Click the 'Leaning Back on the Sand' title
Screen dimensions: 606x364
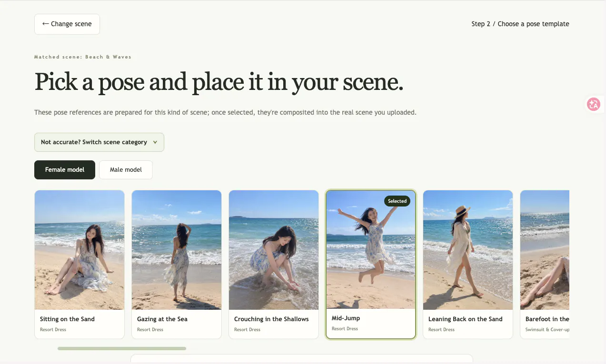tap(466, 319)
